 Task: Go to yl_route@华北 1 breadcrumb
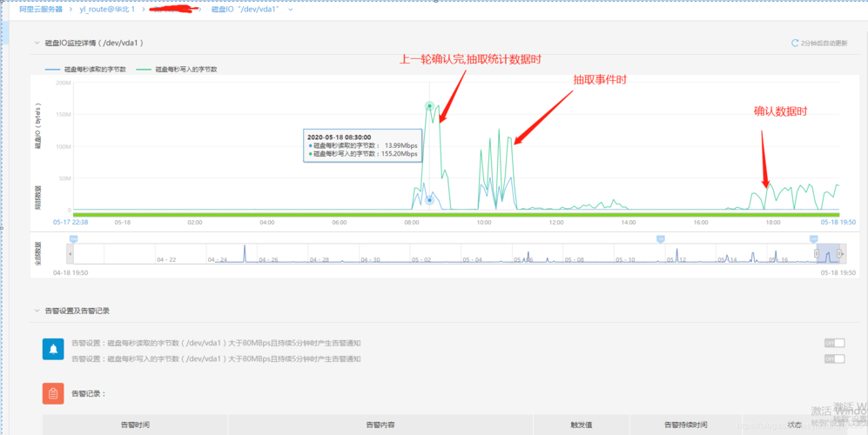[x=107, y=10]
